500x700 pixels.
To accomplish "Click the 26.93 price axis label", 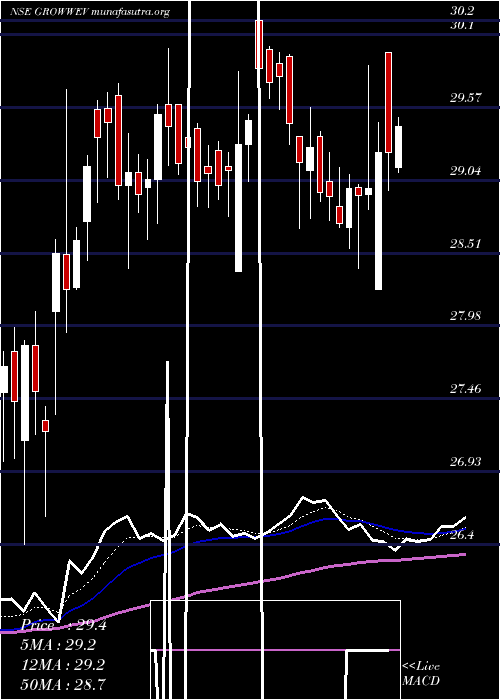I will click(465, 462).
